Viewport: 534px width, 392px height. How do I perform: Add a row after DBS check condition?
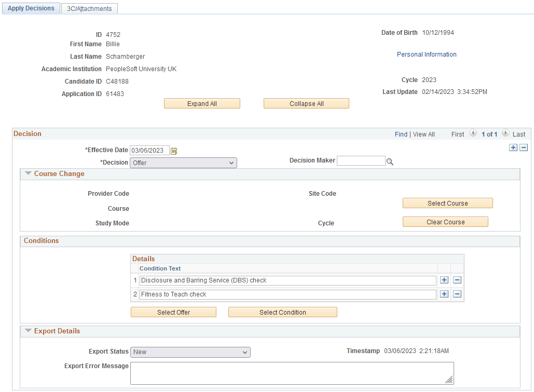tap(444, 280)
